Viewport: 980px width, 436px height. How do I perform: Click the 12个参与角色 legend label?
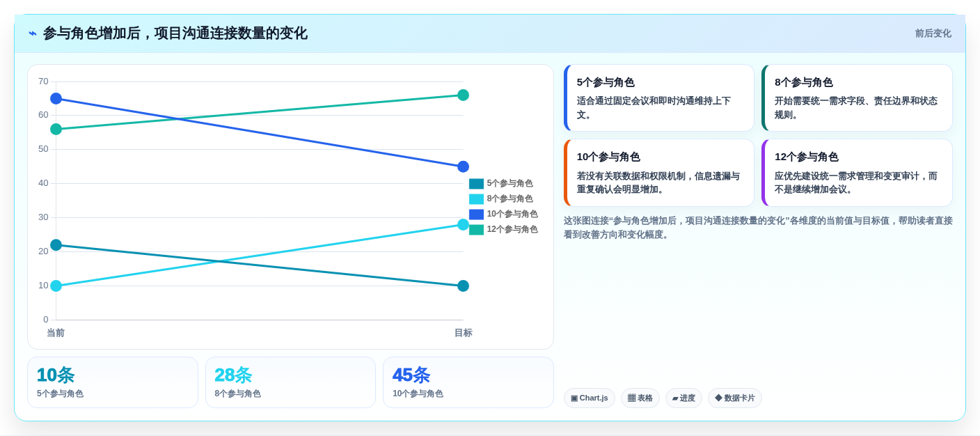(x=512, y=230)
